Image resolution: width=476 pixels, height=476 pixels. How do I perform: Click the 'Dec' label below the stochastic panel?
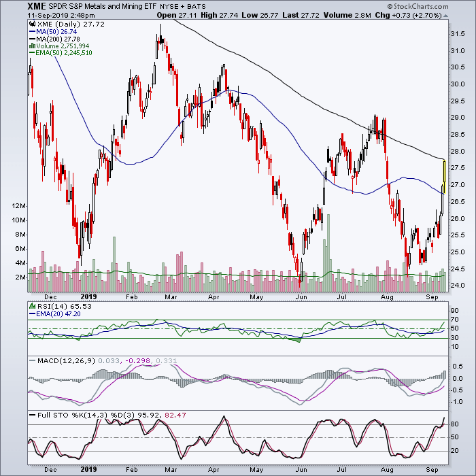[50, 470]
